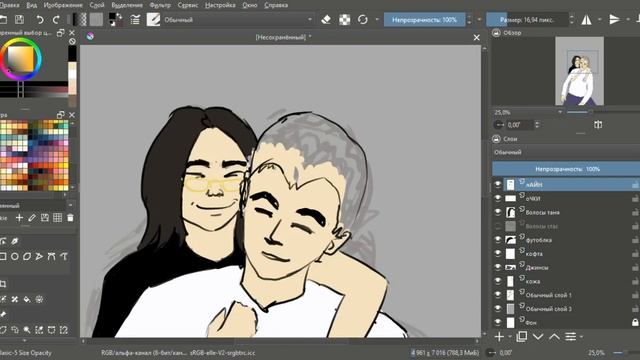Add a new layer with the plus button
The height and width of the screenshot is (360, 640).
coord(499,337)
